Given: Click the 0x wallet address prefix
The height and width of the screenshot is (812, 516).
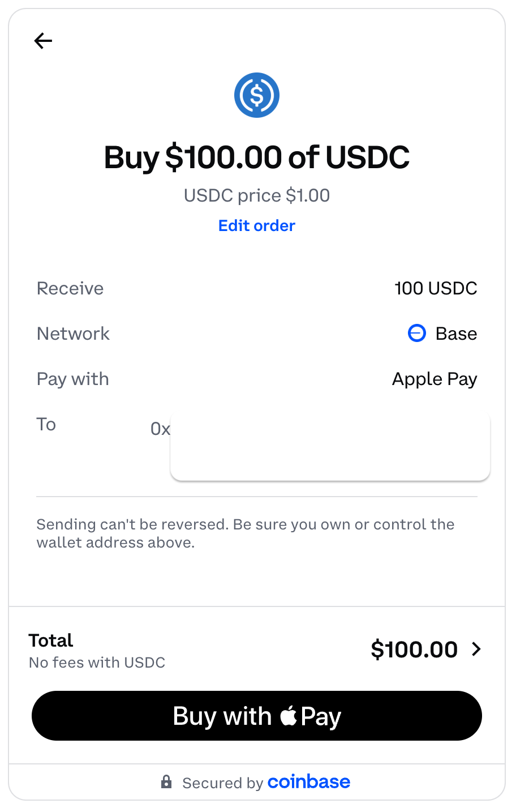Looking at the screenshot, I should point(160,429).
